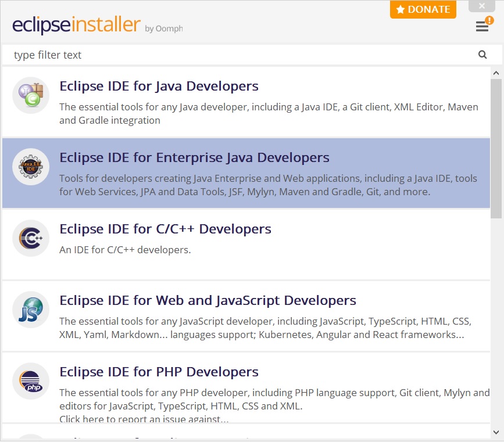
Task: Click the Java EE IDE gear icon
Action: [31, 166]
